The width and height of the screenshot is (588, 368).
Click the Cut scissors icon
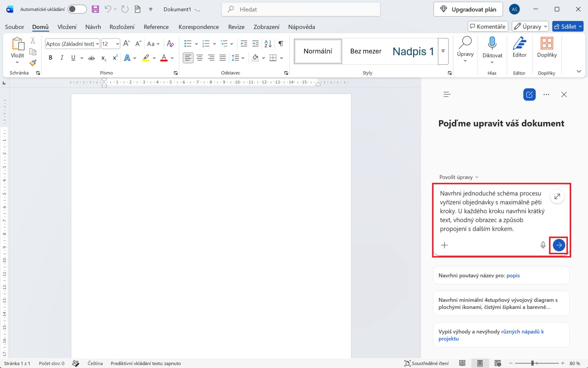33,40
